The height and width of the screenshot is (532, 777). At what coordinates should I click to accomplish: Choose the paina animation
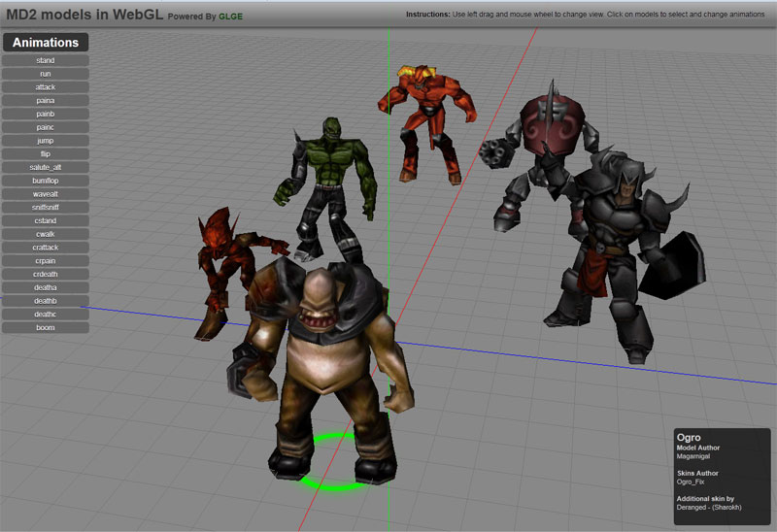(46, 101)
